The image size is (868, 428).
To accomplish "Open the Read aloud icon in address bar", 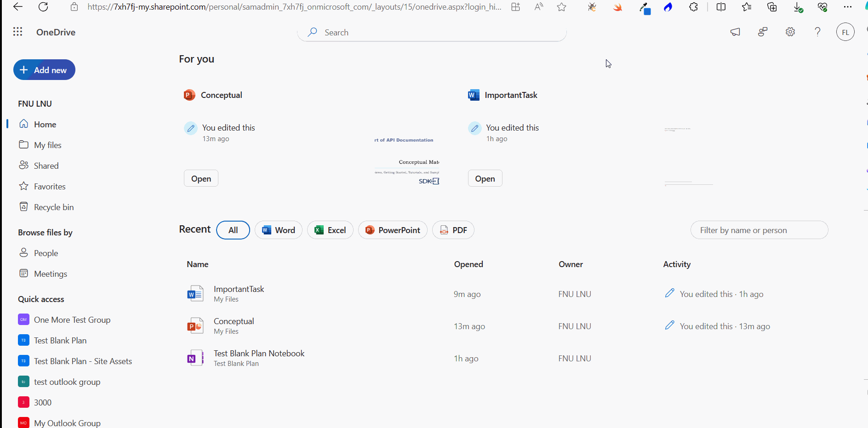I will pos(539,7).
